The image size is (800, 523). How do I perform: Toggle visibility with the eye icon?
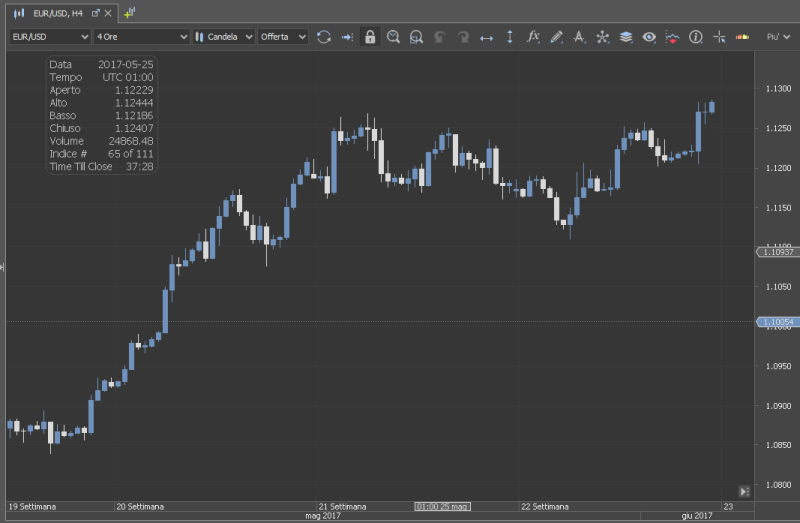(x=649, y=37)
